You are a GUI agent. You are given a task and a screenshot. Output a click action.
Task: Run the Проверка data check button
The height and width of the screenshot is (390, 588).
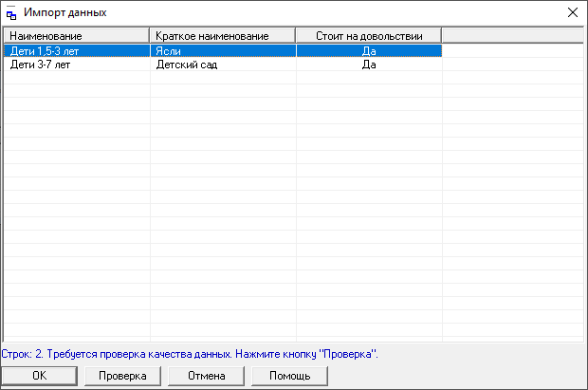click(122, 376)
